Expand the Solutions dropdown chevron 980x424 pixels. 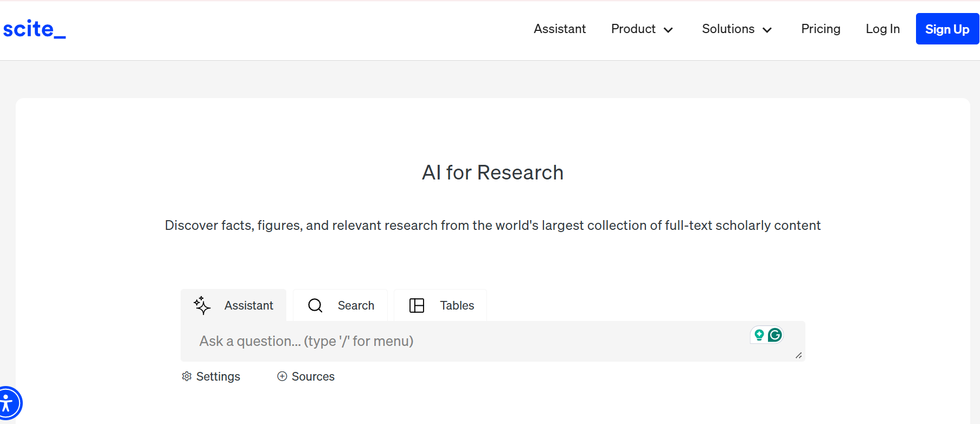[767, 30]
